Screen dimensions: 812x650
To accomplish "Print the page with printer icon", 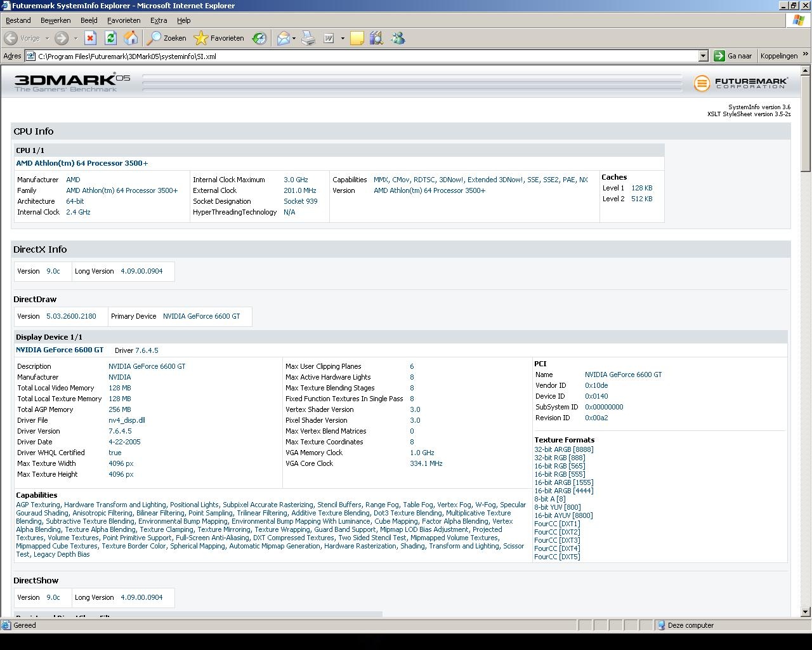I will tap(308, 38).
